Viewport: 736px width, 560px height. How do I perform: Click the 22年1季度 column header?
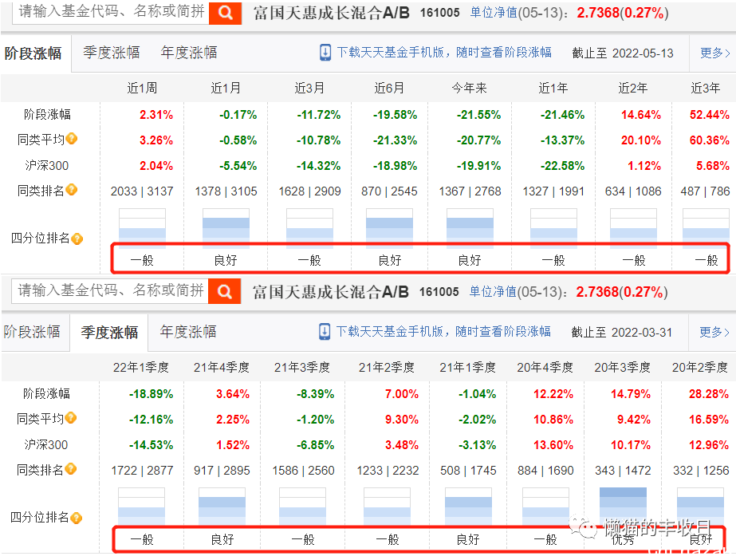tap(141, 368)
